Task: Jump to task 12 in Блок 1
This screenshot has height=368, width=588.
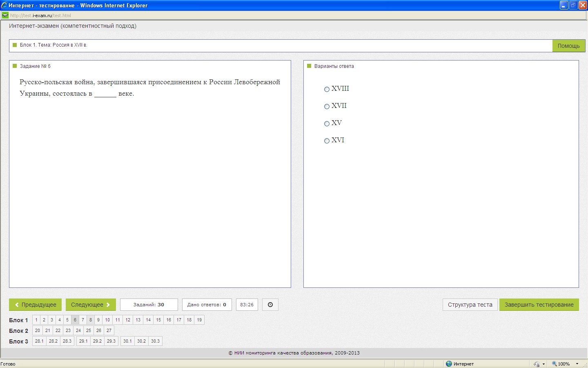Action: tap(128, 320)
